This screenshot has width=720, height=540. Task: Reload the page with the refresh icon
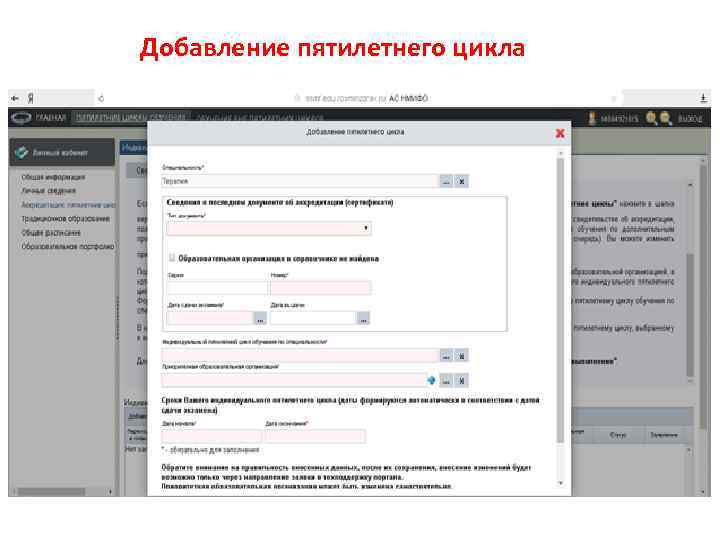click(x=101, y=98)
